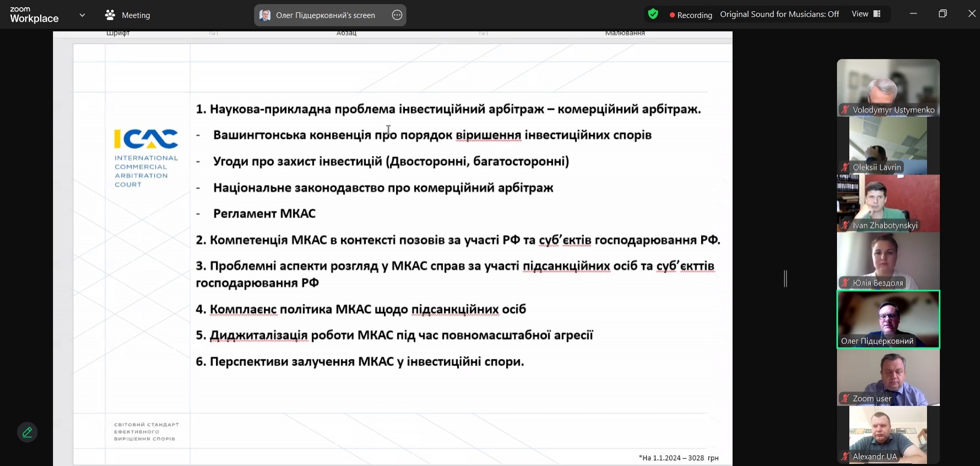Click the green encryption shield icon

pos(653,14)
